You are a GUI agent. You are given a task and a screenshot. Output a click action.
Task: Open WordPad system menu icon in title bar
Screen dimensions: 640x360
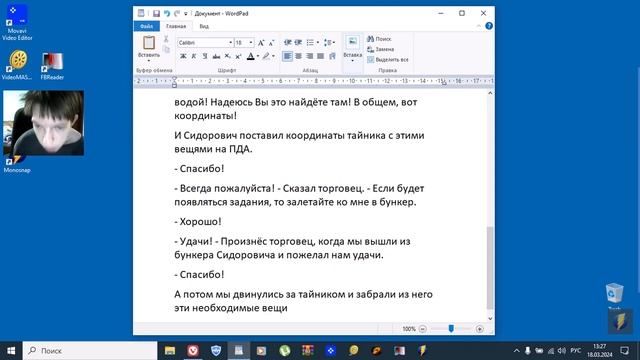pyautogui.click(x=141, y=13)
